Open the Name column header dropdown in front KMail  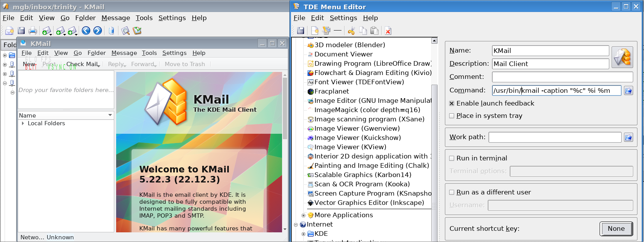110,115
